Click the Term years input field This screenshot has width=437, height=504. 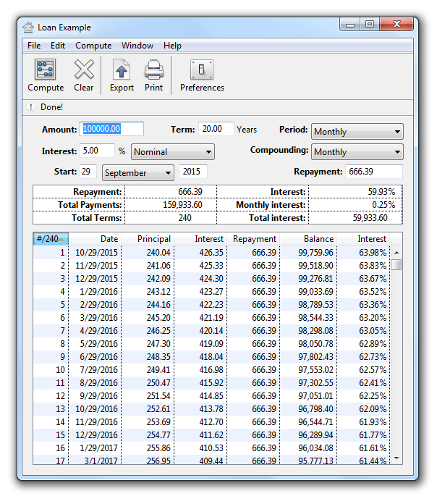216,129
